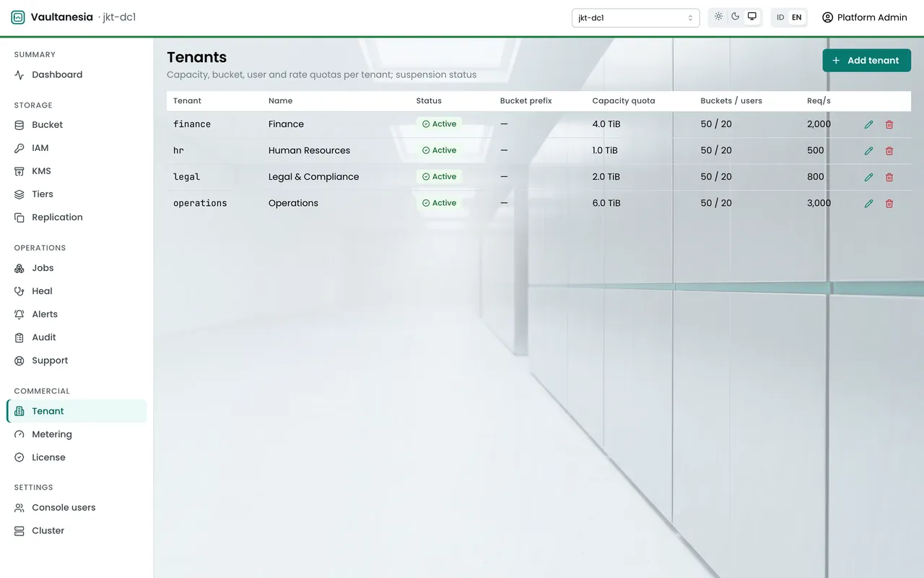This screenshot has height=578, width=924.
Task: Open the Platform Admin user menu
Action: click(865, 17)
